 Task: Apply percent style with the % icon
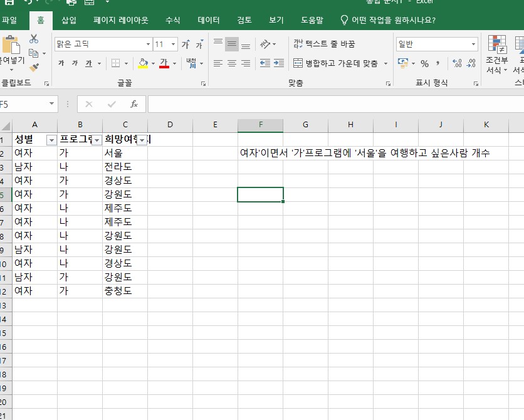(424, 63)
